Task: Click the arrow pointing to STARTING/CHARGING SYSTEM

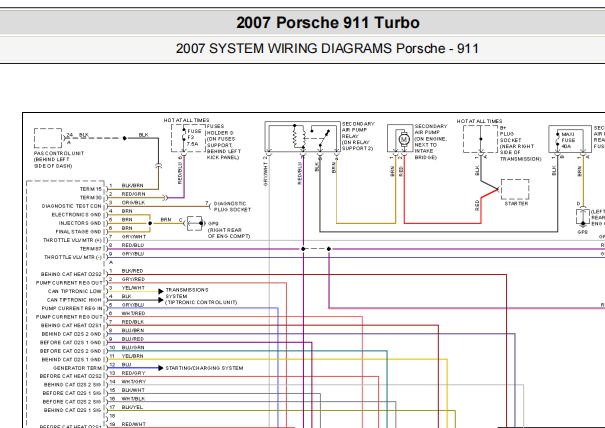Action: pos(161,368)
